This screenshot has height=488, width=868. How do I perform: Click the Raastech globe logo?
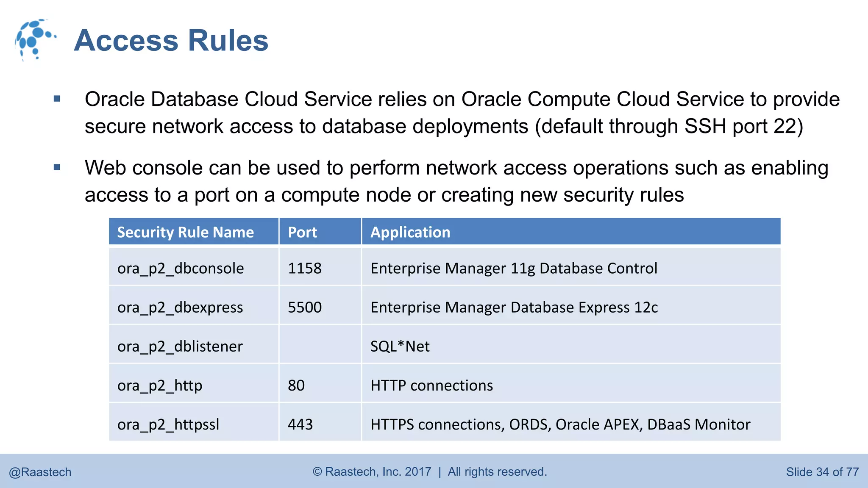tap(35, 40)
